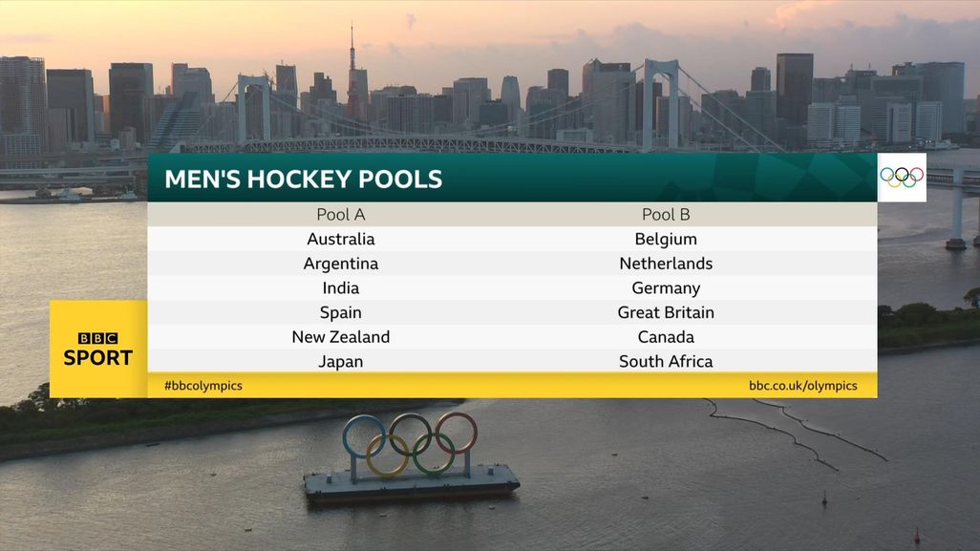The image size is (980, 551).
Task: Click Canada in the Pool B list
Action: pyautogui.click(x=666, y=337)
